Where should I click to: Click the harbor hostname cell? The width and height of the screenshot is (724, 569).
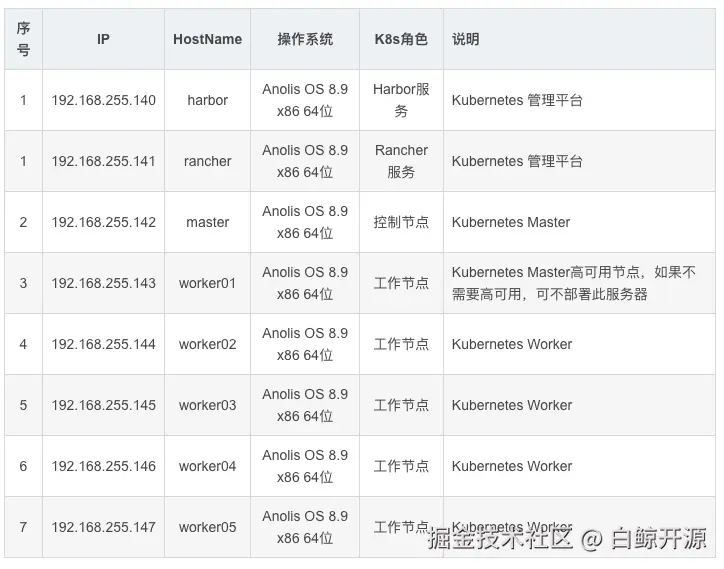[207, 100]
